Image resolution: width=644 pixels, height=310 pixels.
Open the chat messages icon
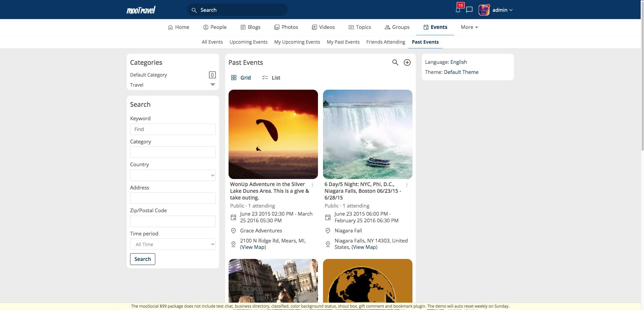click(470, 10)
